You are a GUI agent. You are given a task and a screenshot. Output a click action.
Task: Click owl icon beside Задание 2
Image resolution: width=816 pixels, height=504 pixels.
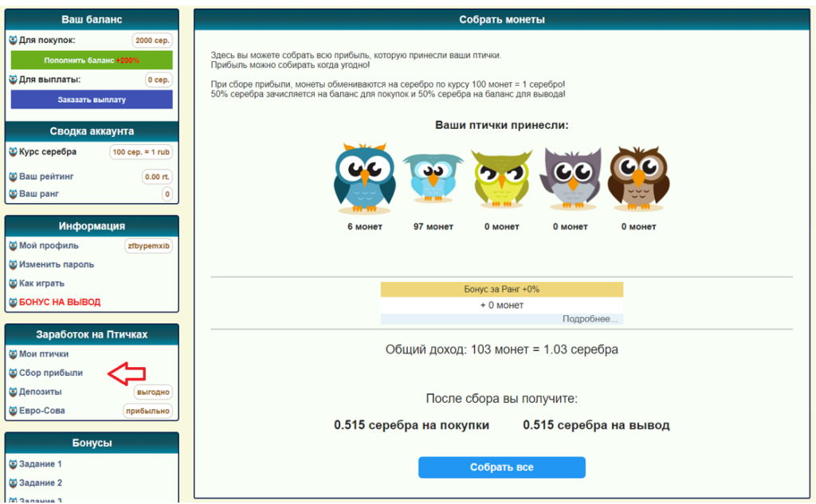pyautogui.click(x=13, y=483)
